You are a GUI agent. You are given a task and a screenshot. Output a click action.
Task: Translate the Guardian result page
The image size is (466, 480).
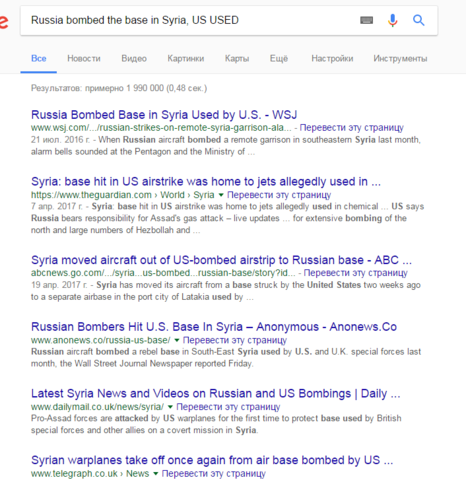coord(279,195)
